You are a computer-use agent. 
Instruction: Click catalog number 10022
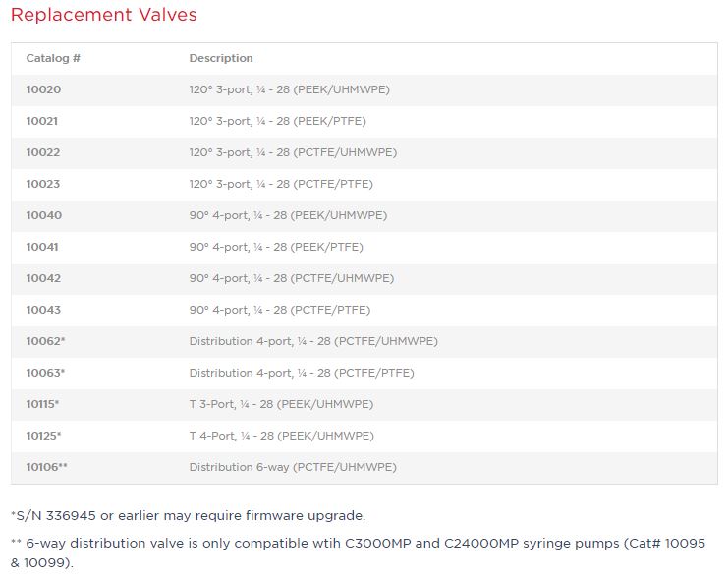coord(43,152)
